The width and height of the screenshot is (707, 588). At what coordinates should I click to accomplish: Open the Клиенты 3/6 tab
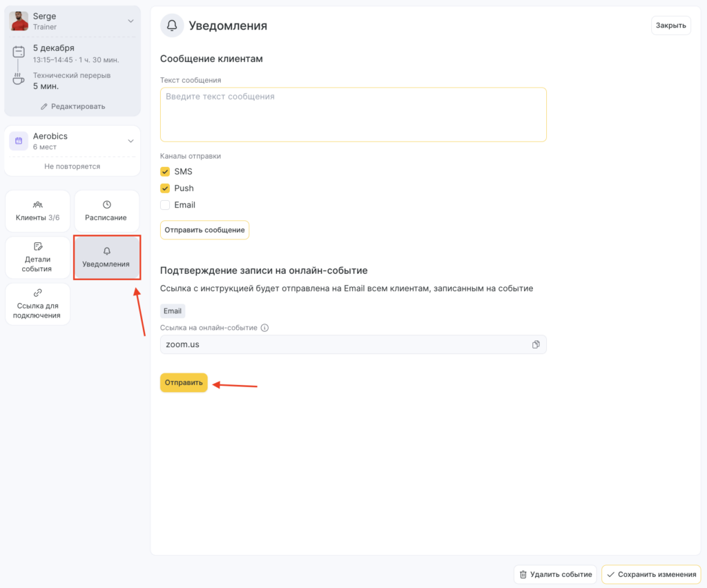point(38,211)
